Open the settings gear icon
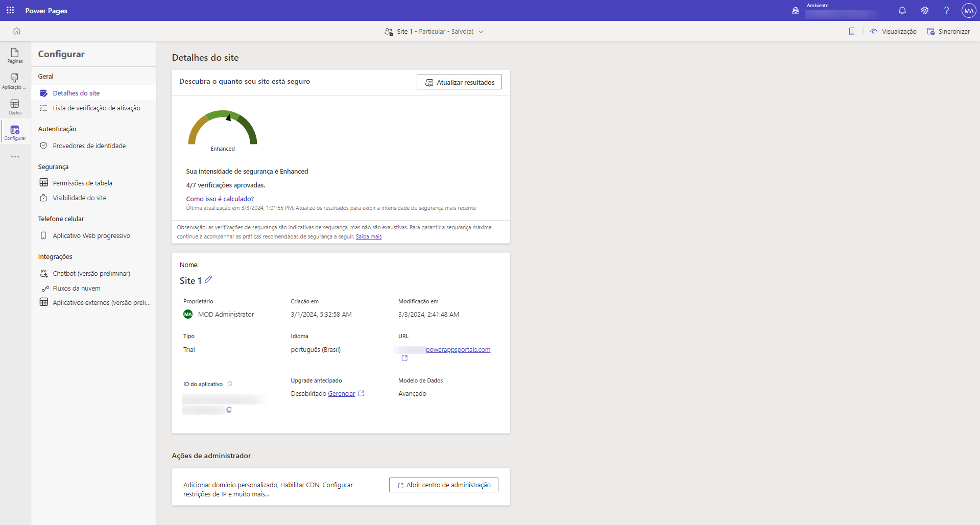The width and height of the screenshot is (980, 525). pyautogui.click(x=924, y=10)
